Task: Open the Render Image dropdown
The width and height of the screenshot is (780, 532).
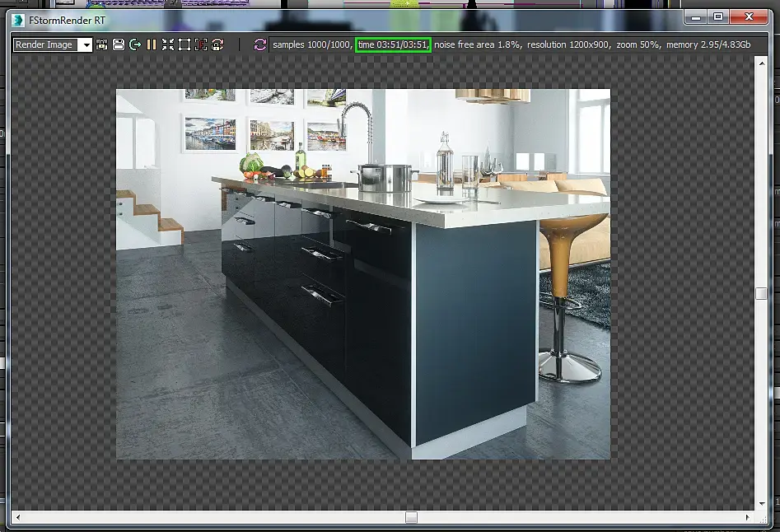Action: pos(52,44)
